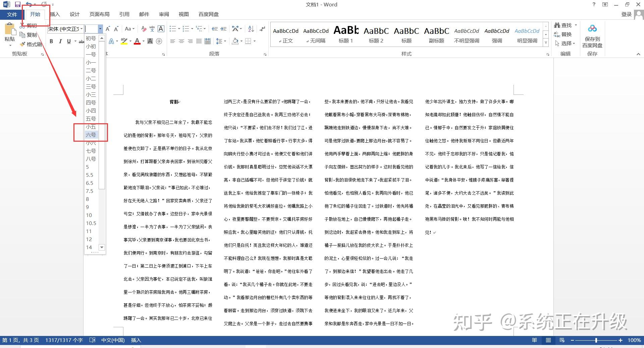644x348 pixels.
Task: Click the Sort A-Z icon
Action: click(x=251, y=29)
